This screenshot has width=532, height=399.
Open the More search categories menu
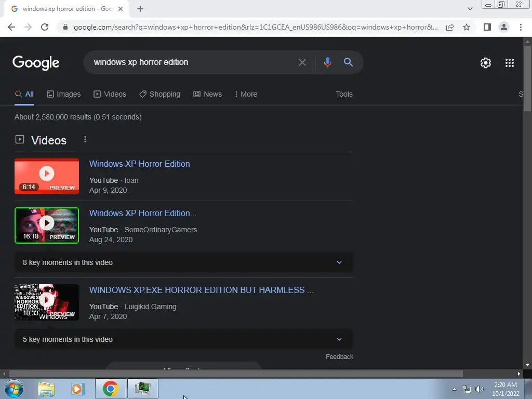coord(246,95)
